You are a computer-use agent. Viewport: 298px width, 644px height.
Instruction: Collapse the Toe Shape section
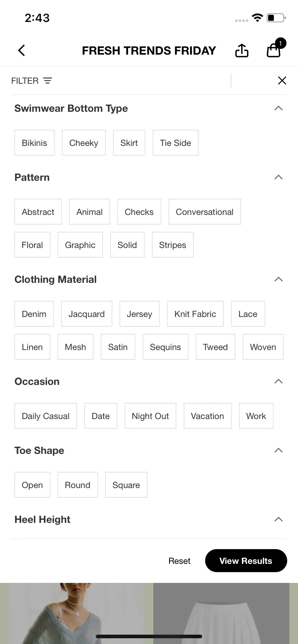click(279, 450)
